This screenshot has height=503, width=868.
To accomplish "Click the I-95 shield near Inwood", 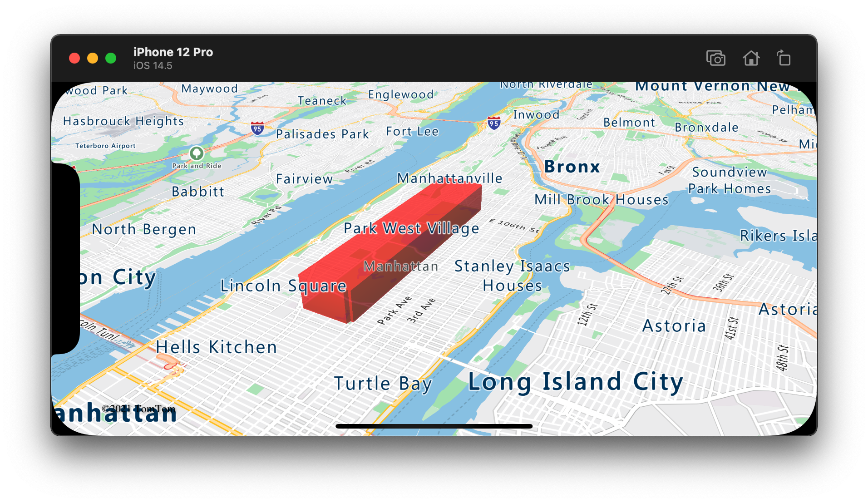I will [x=493, y=123].
